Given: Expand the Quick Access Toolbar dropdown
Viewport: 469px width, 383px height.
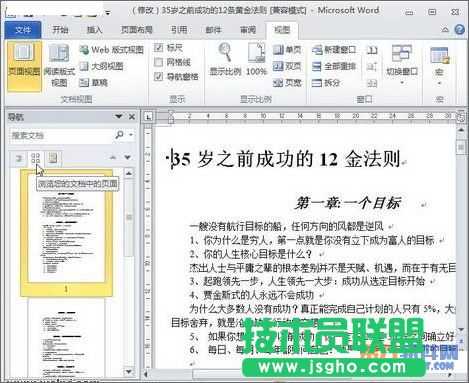Looking at the screenshot, I should tap(108, 13).
